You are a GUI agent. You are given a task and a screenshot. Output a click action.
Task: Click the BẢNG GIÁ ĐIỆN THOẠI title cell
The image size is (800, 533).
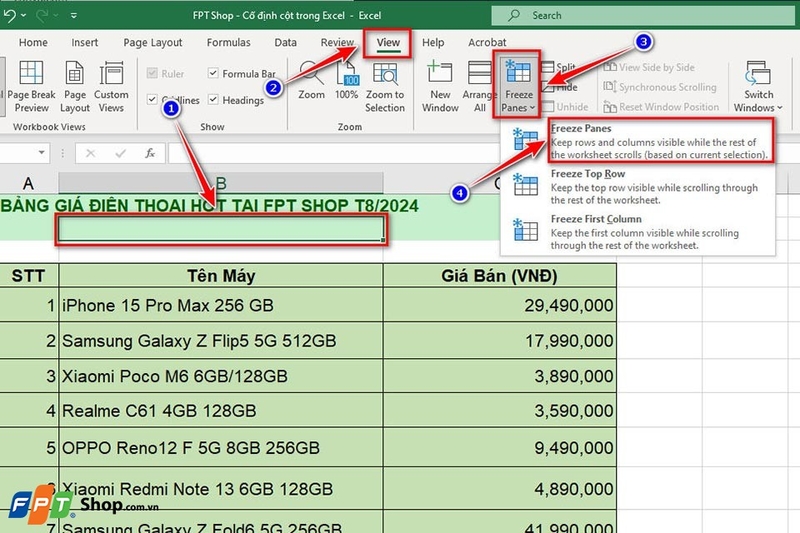pos(209,206)
